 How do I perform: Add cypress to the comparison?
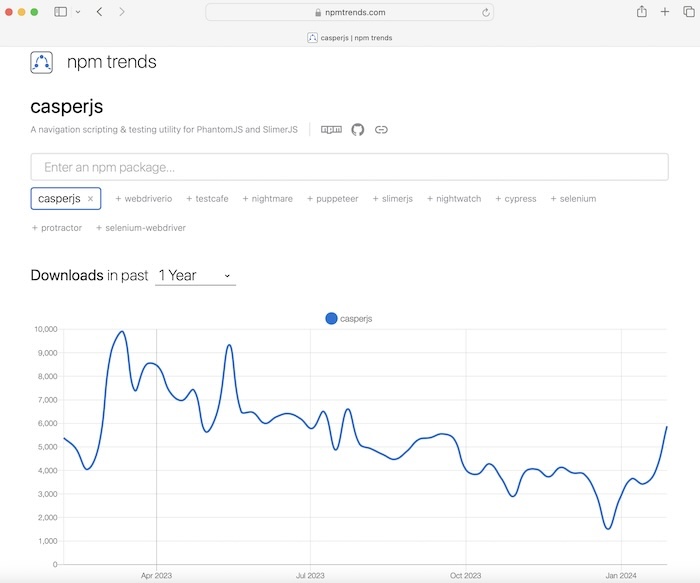click(x=516, y=199)
